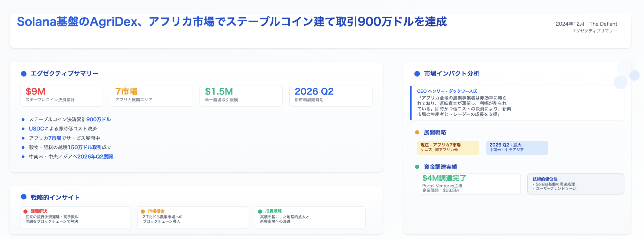Click the bullet 'ステーブルコイン決済累計900万ドル'
This screenshot has width=644, height=239.
pos(70,119)
